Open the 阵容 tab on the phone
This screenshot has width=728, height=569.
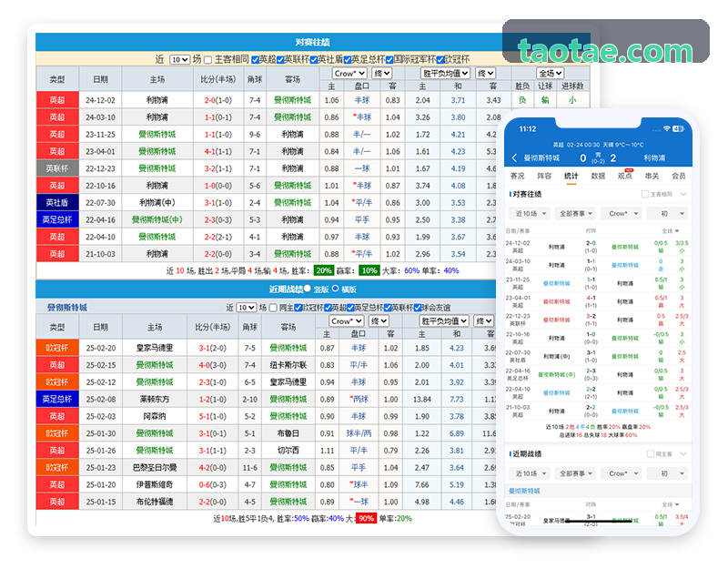544,176
